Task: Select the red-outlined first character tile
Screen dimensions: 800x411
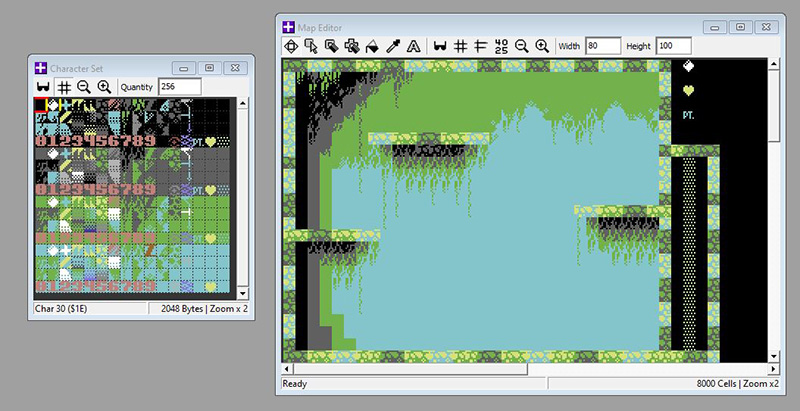Action: (41, 104)
